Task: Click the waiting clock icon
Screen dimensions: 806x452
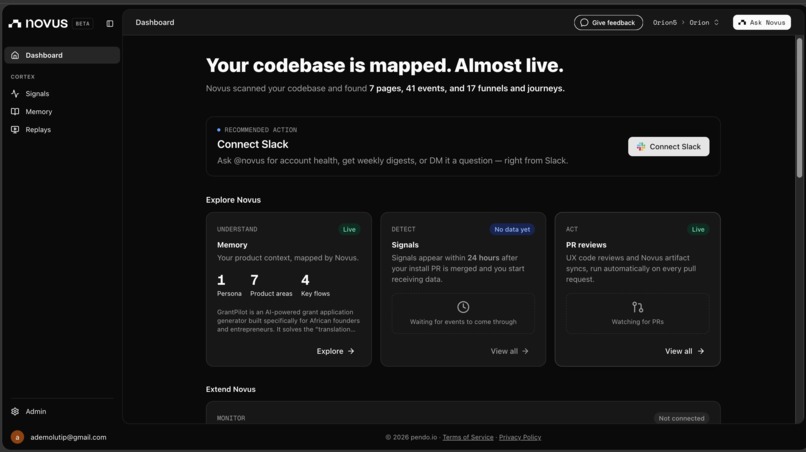Action: [463, 307]
